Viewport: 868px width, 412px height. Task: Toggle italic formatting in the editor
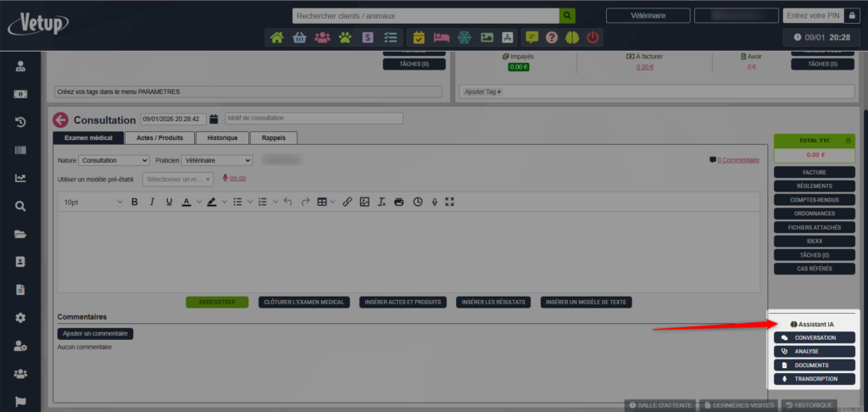click(152, 202)
